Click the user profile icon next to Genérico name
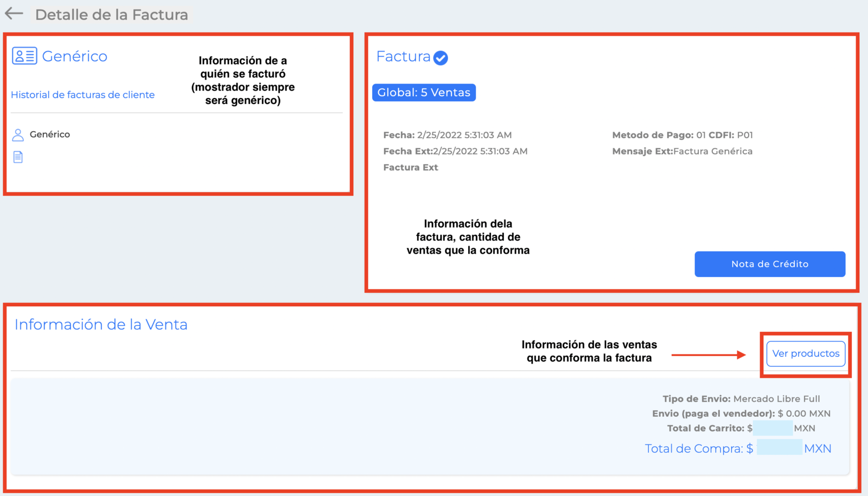This screenshot has width=868, height=496. 18,134
